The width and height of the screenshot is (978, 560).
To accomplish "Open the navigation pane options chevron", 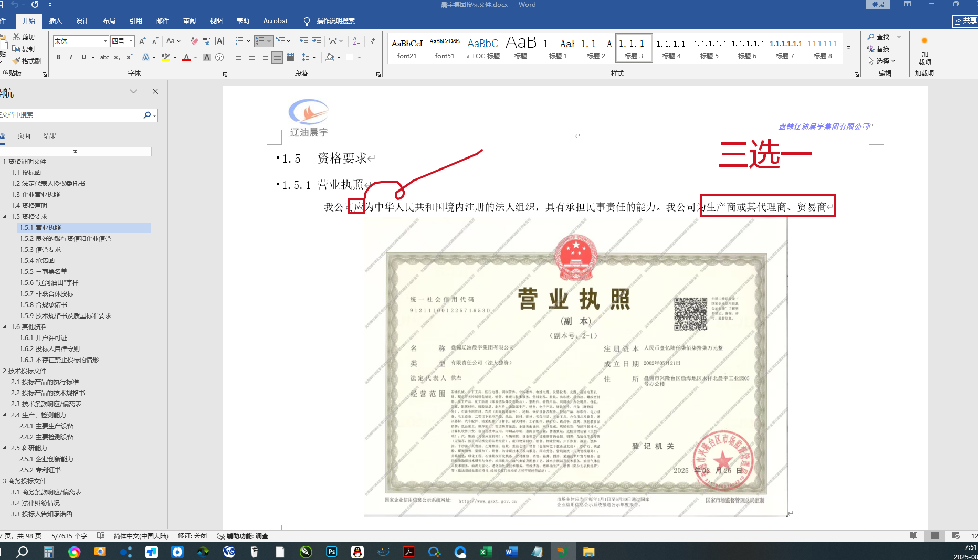I will click(x=134, y=91).
